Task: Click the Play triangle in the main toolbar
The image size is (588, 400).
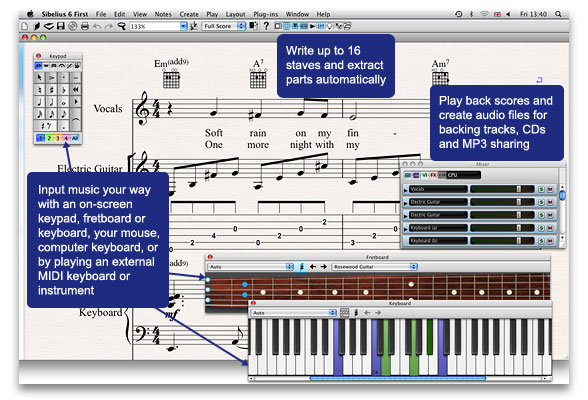Action: tap(312, 26)
